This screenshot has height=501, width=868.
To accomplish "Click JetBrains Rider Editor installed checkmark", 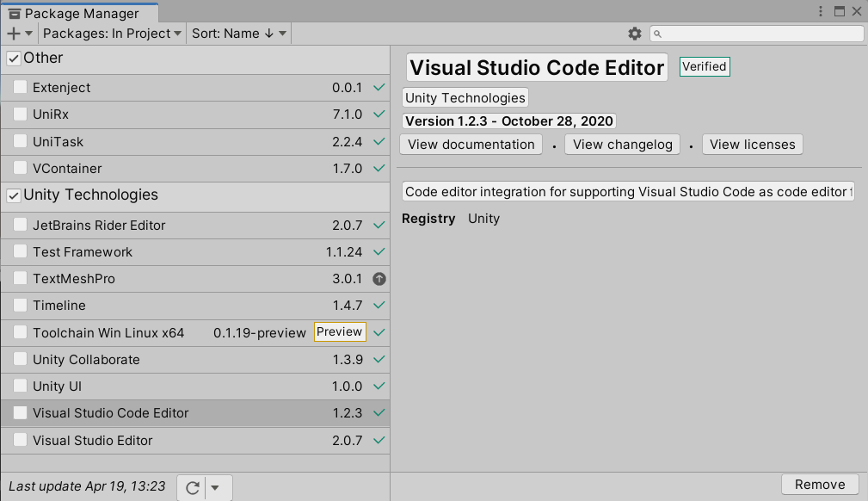I will point(379,225).
